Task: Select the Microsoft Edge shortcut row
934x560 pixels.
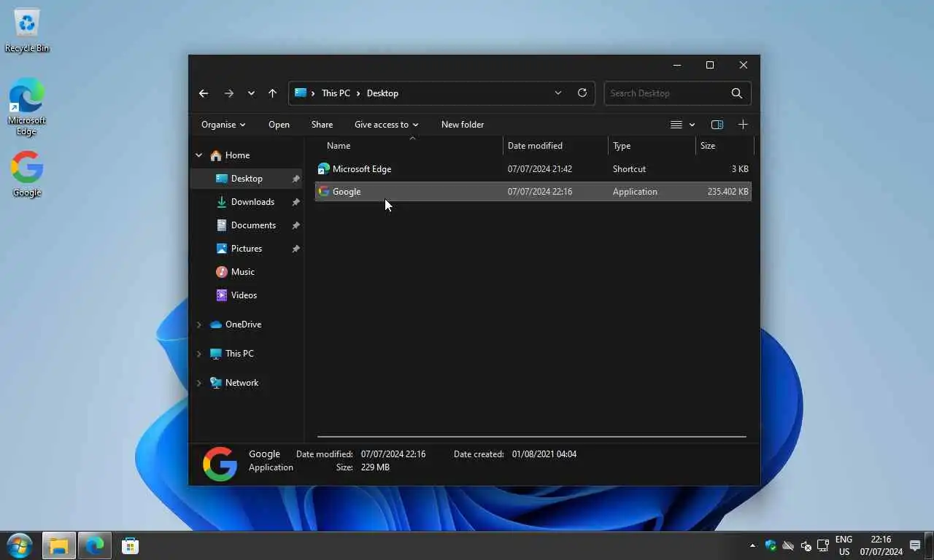Action: click(533, 169)
